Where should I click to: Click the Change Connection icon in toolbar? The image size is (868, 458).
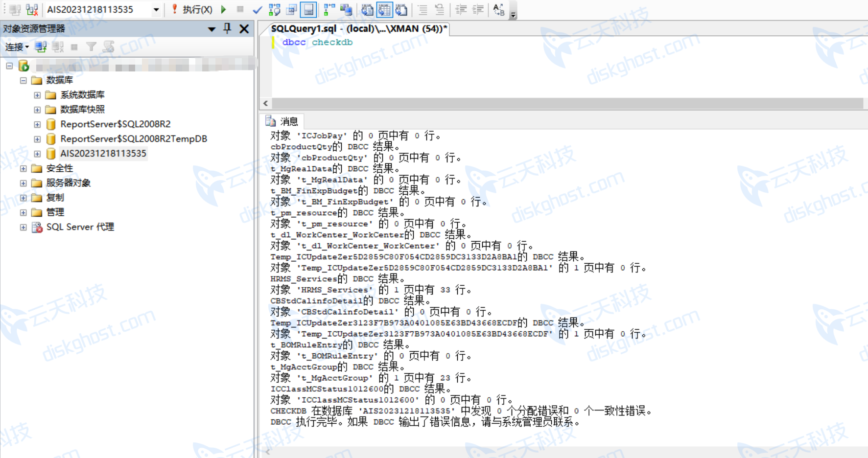[32, 9]
